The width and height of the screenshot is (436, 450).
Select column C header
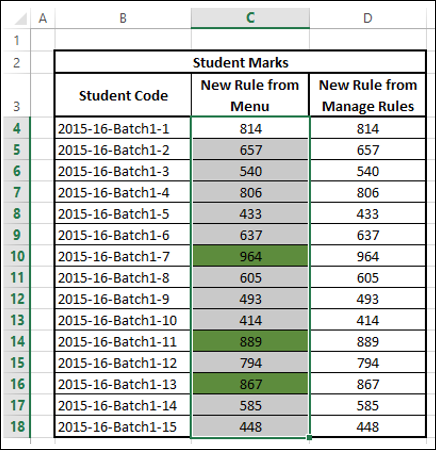[250, 18]
